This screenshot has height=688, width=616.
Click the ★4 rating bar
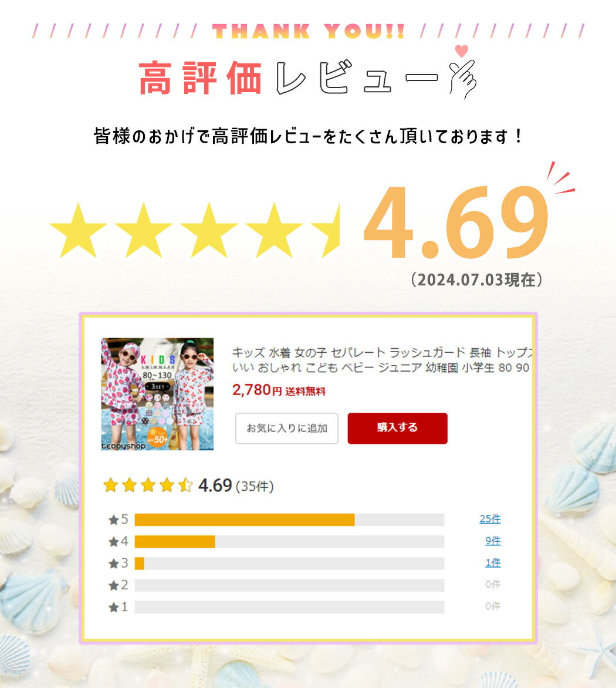pyautogui.click(x=289, y=541)
